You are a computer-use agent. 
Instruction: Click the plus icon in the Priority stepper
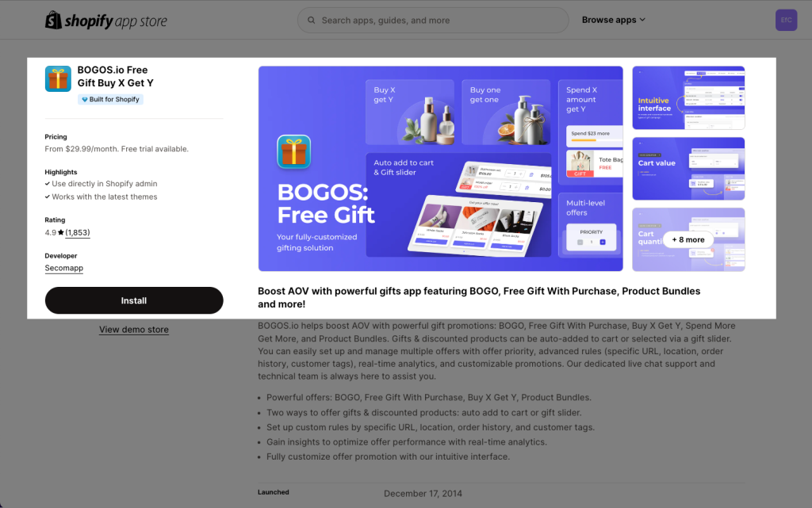(603, 242)
